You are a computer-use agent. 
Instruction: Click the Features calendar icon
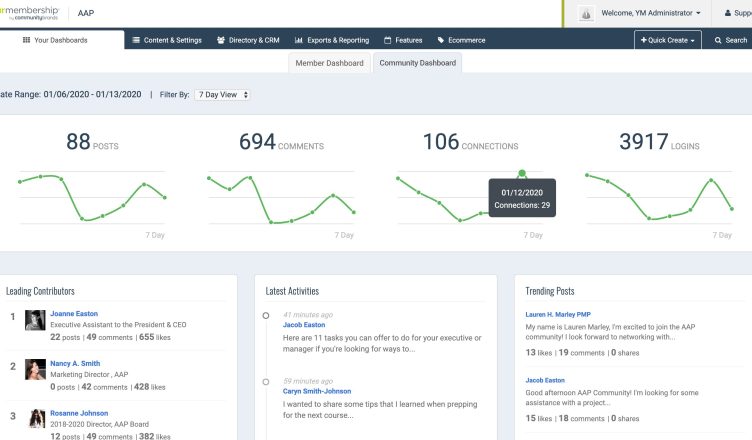click(x=388, y=41)
